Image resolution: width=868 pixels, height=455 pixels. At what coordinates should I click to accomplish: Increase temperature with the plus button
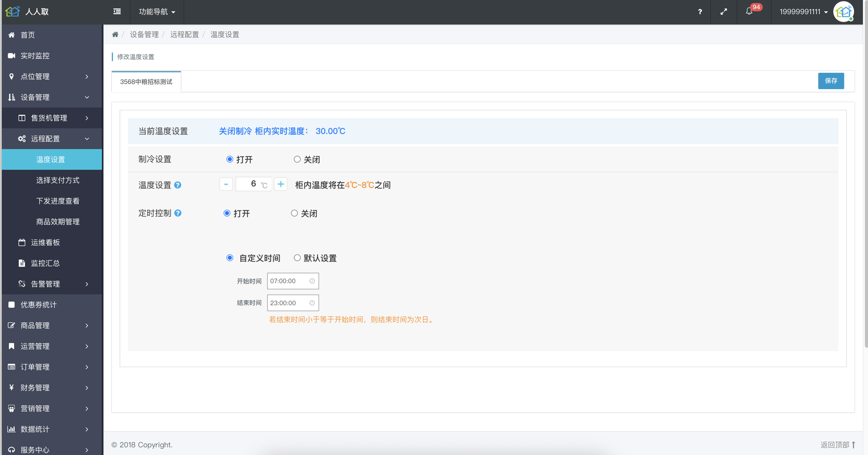[281, 184]
